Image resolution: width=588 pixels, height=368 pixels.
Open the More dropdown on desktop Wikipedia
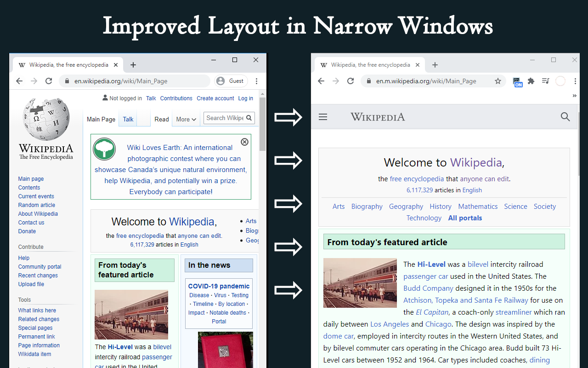point(186,119)
